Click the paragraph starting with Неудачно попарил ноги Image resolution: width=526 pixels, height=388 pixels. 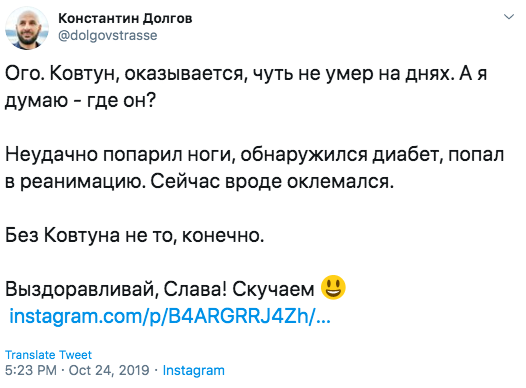[x=255, y=168]
